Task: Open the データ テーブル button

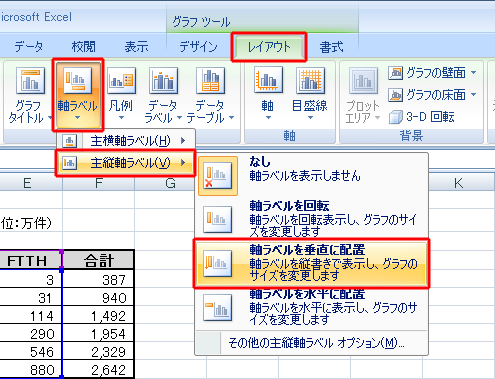Action: (x=210, y=95)
